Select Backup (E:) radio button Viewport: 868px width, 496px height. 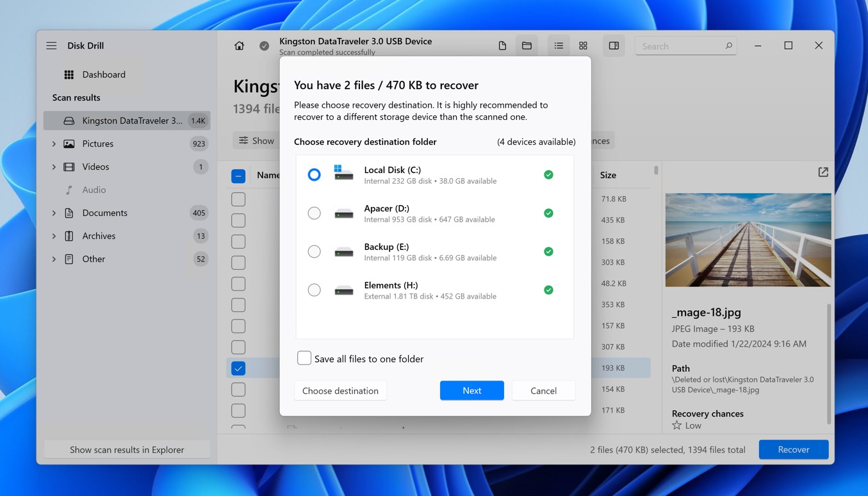[x=314, y=251]
